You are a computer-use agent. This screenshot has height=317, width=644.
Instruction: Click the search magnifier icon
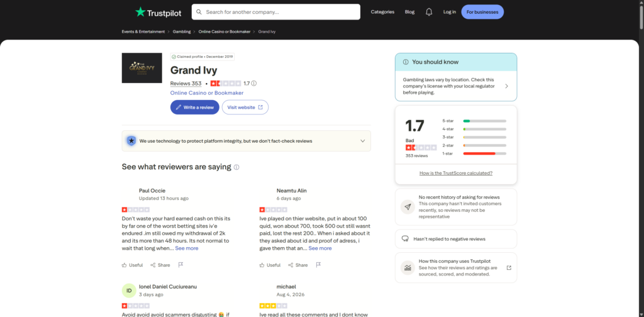[199, 12]
